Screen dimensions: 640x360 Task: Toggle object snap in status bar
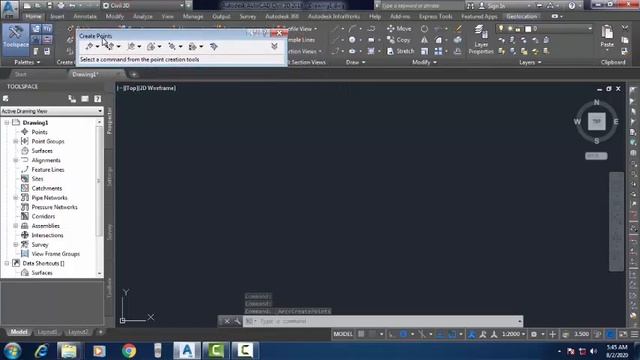pos(452,334)
